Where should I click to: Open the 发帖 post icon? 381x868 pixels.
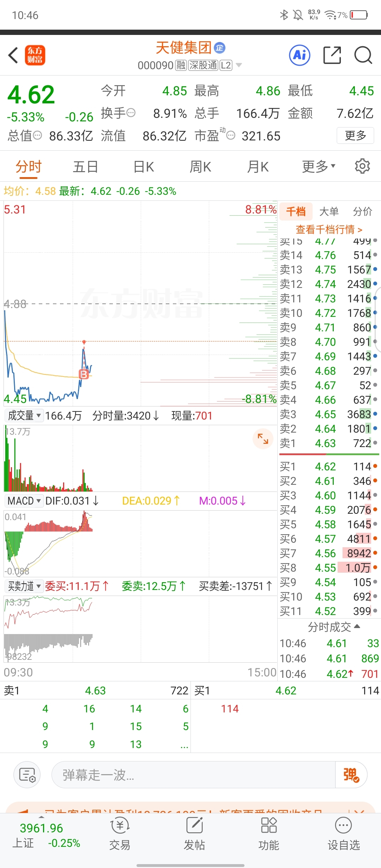194,833
